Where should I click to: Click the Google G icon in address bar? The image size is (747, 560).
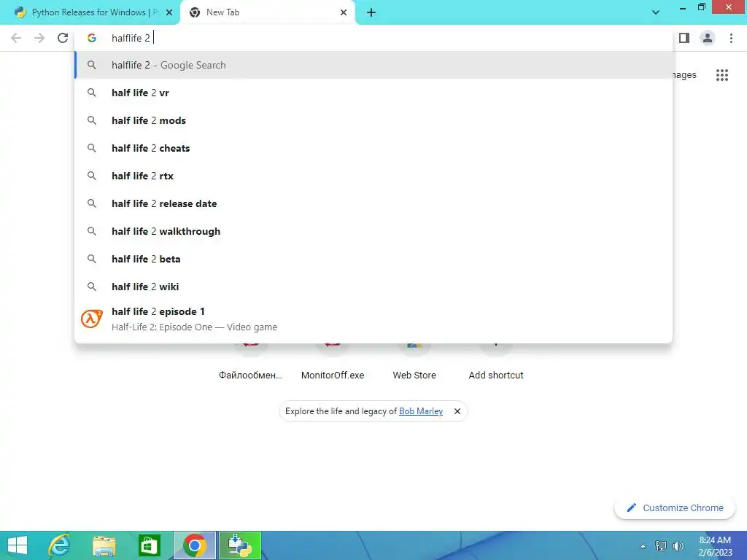pos(91,38)
